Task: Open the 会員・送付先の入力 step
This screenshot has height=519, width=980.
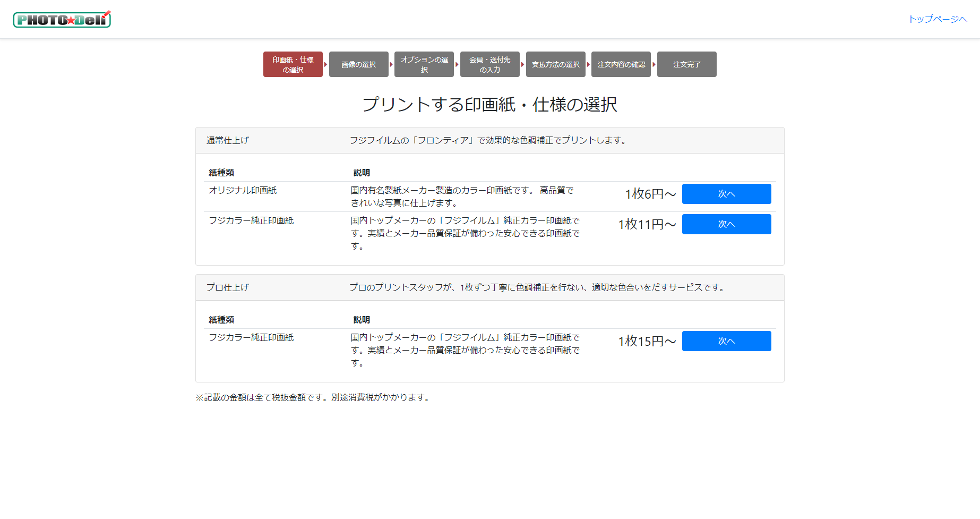Action: coord(489,64)
